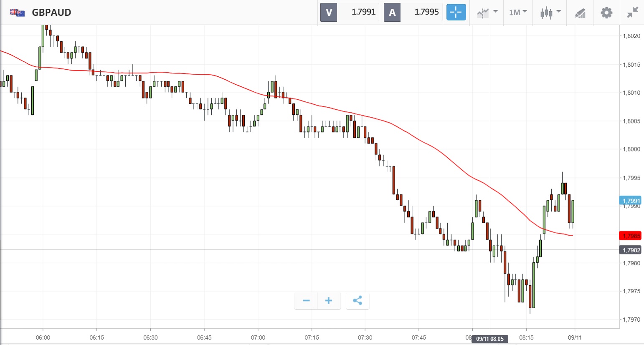
Task: Click the 09/11 08:05 time marker
Action: click(490, 339)
